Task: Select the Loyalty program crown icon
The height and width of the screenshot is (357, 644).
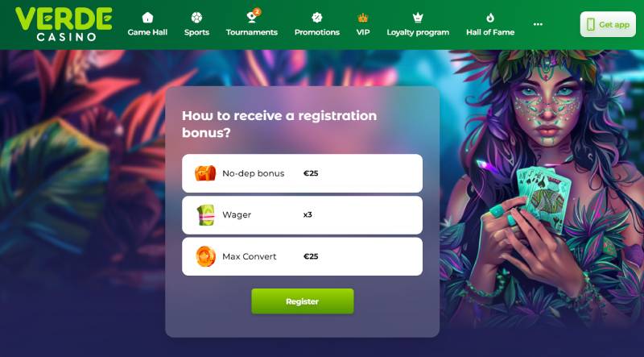Action: click(x=418, y=17)
